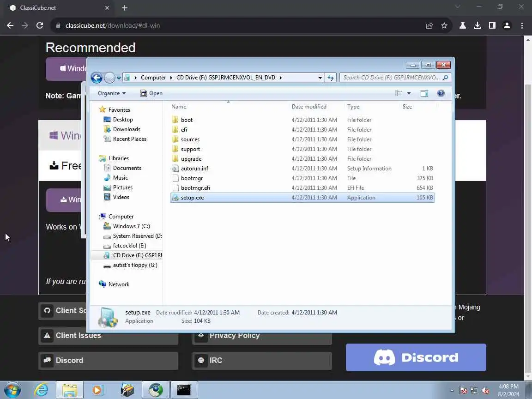Launch Internet Explorer from taskbar
Viewport: 532px width, 399px height.
point(41,390)
